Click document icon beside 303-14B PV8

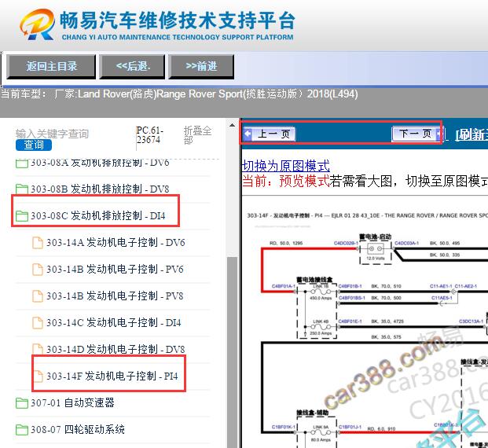click(38, 296)
